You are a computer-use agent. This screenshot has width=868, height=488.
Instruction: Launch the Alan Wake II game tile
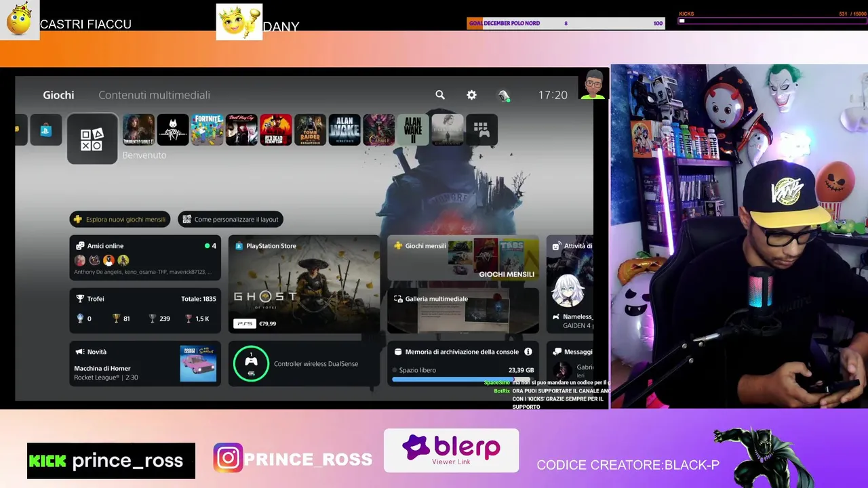pyautogui.click(x=413, y=130)
